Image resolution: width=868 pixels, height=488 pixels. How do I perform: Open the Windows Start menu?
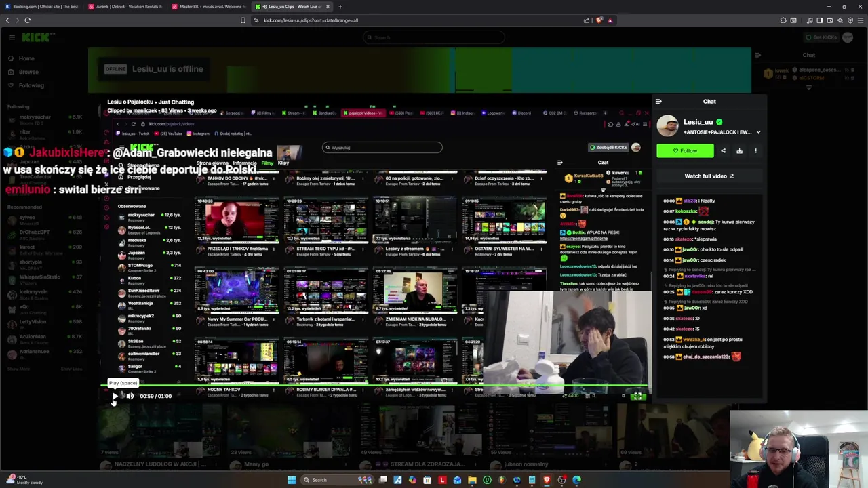[292, 480]
